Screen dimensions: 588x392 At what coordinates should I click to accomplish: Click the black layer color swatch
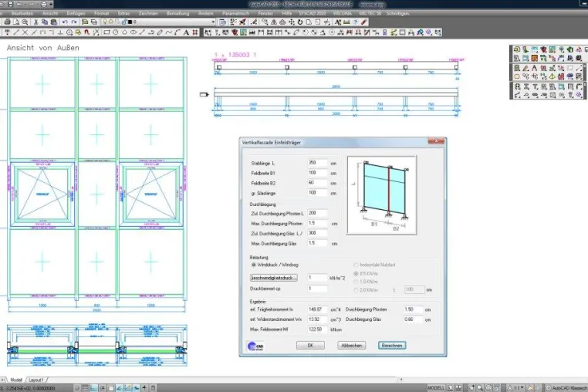(130, 22)
